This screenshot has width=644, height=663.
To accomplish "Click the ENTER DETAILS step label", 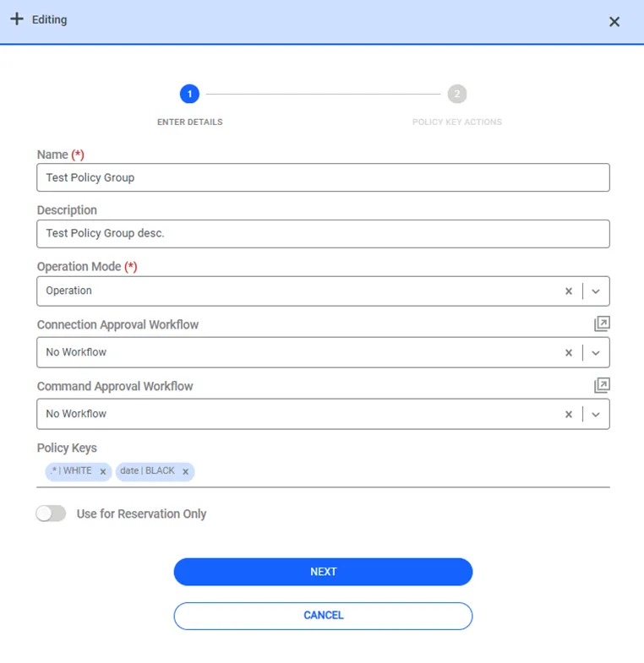I will click(189, 122).
